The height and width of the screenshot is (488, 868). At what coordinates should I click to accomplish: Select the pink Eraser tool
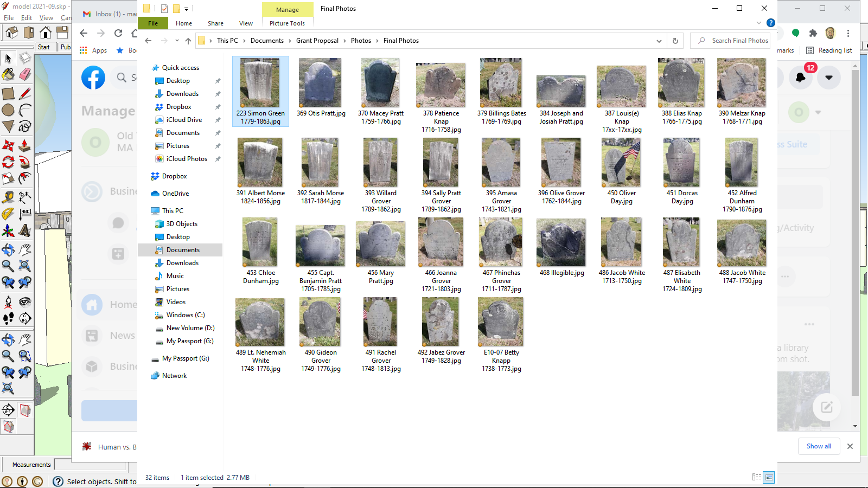[25, 75]
